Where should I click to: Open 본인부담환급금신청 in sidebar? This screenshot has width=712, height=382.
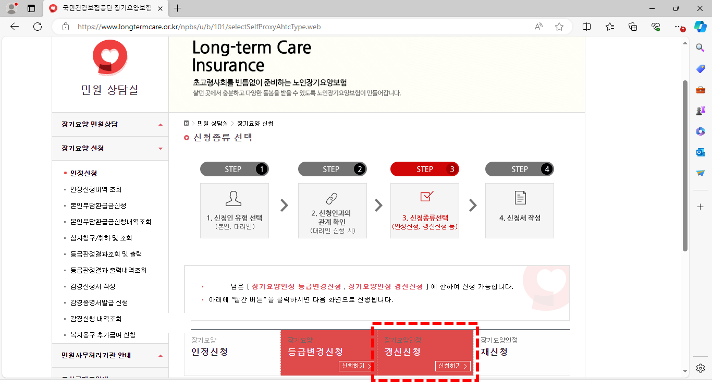tap(98, 206)
